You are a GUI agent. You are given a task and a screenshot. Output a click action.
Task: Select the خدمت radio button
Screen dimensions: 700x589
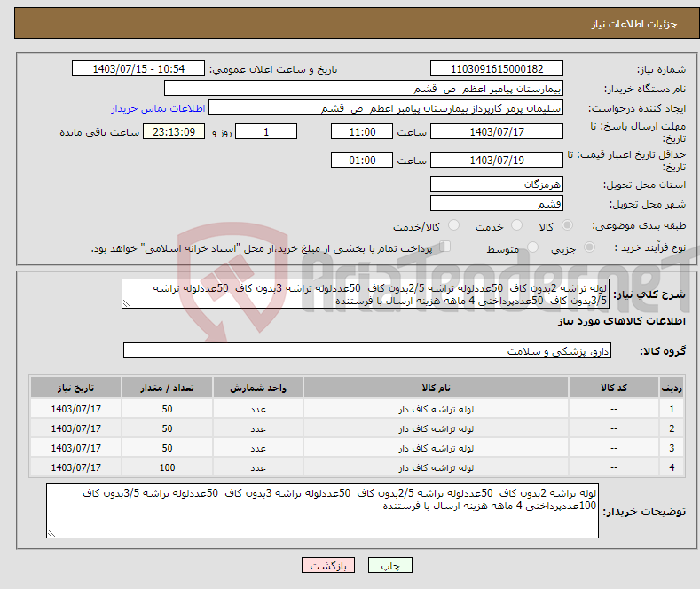pyautogui.click(x=516, y=225)
